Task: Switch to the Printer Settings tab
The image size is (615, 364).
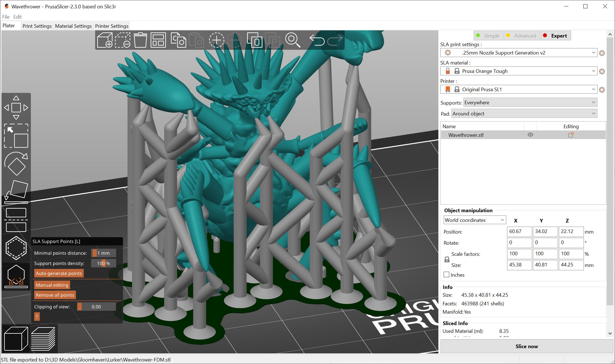Action: 112,26
